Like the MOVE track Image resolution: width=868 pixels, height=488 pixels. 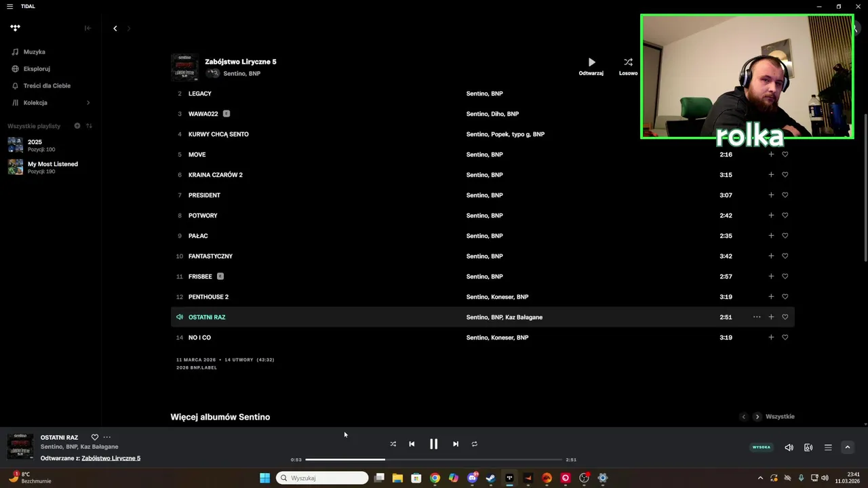[x=785, y=155]
